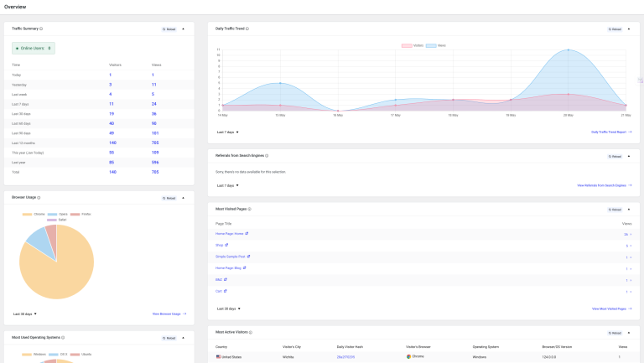Collapse the Traffic Summary panel
This screenshot has height=363, width=644.
[x=183, y=29]
